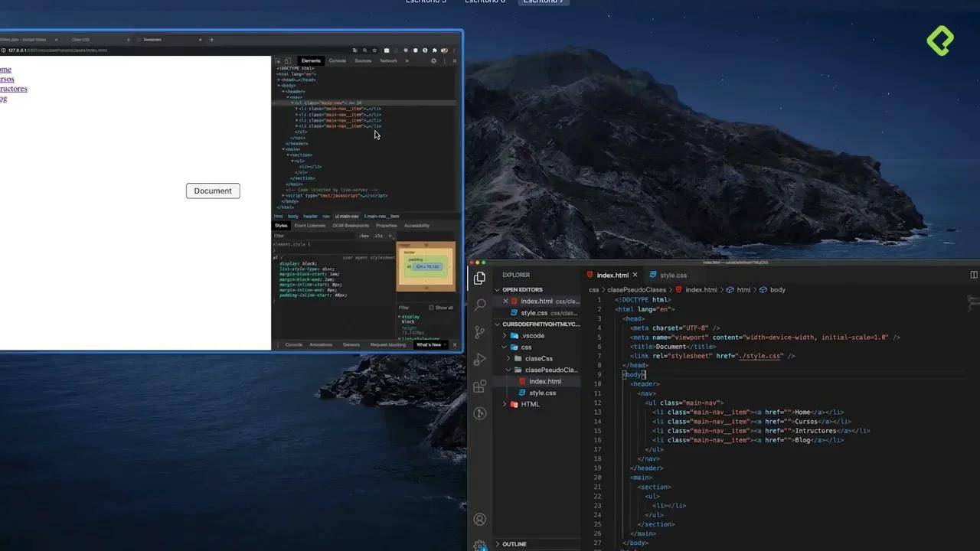The height and width of the screenshot is (551, 980).
Task: Switch to the style.css editor tab
Action: pyautogui.click(x=672, y=275)
